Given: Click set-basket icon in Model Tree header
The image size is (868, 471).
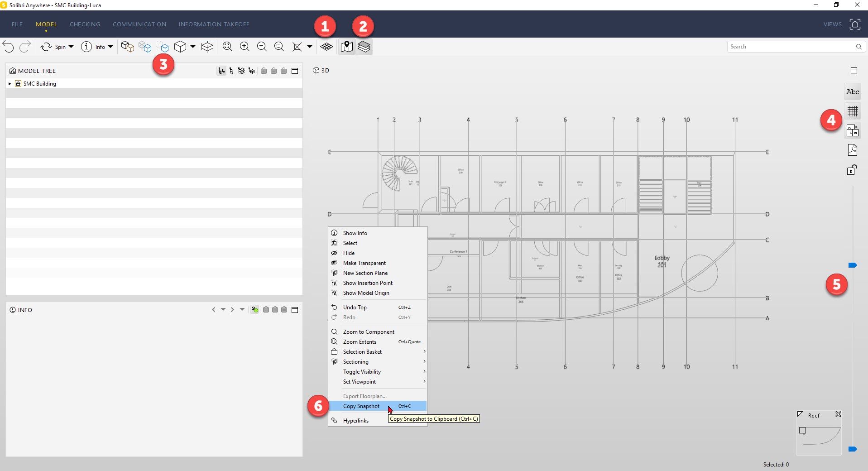Looking at the screenshot, I should 283,71.
